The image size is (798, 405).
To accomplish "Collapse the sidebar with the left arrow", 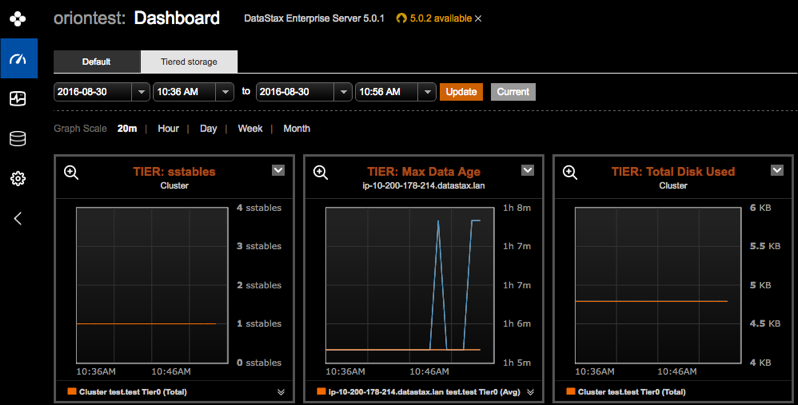I will [18, 219].
